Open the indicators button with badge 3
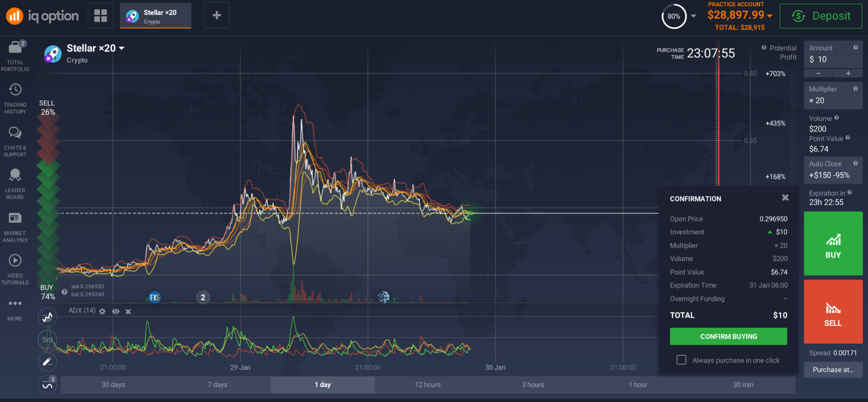Image resolution: width=868 pixels, height=402 pixels. [47, 384]
